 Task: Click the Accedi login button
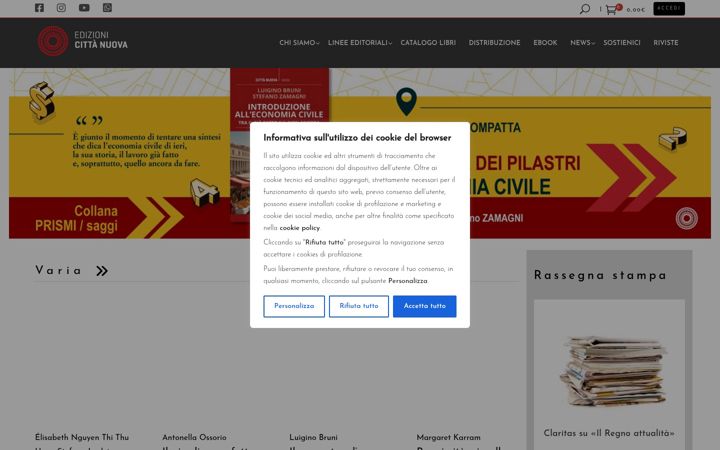669,8
